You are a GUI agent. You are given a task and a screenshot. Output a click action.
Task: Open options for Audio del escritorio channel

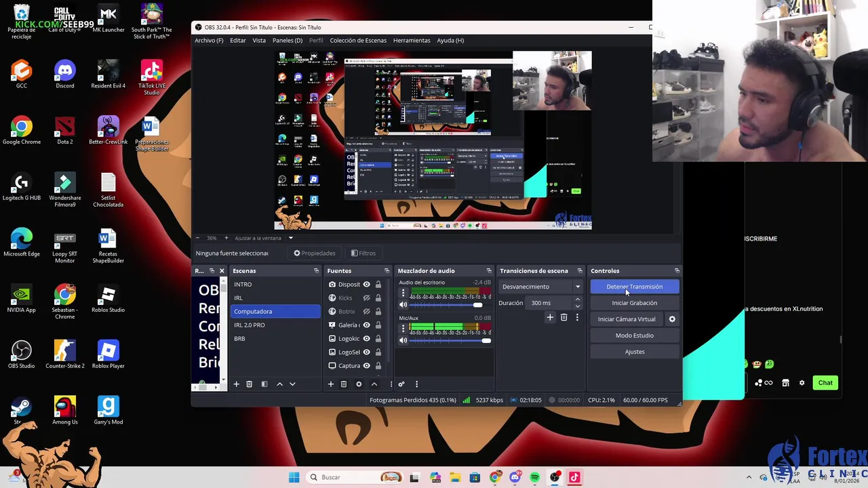click(x=403, y=293)
